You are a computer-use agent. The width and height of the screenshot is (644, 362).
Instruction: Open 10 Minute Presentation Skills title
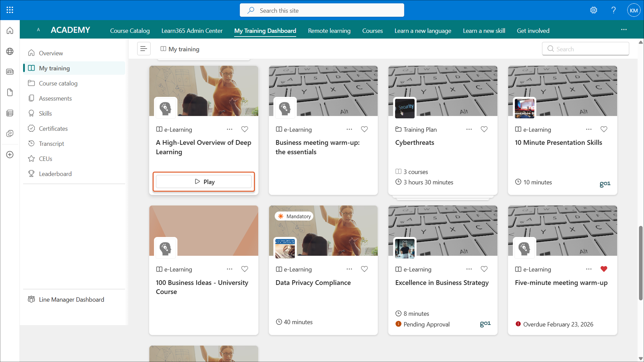pos(558,142)
